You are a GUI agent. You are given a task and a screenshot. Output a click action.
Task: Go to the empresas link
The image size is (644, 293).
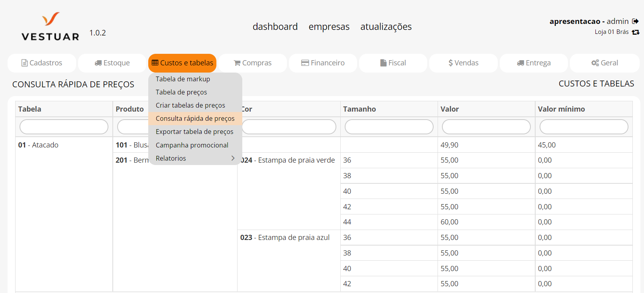329,27
